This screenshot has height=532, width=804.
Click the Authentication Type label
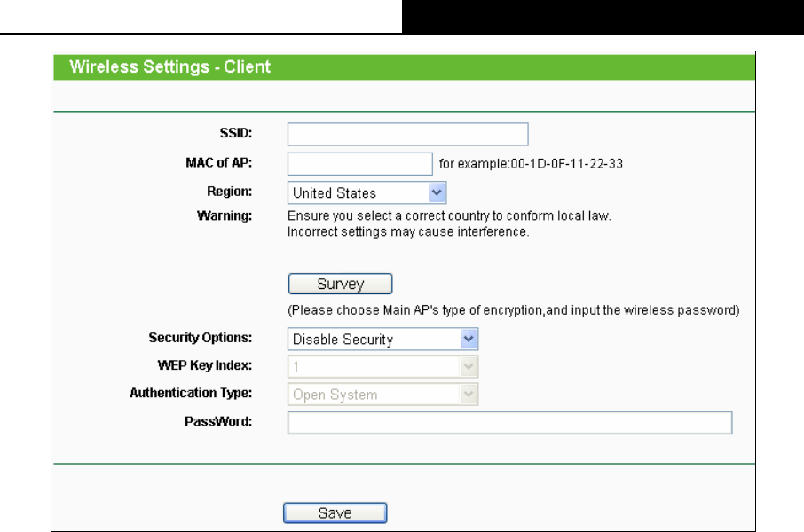pyautogui.click(x=191, y=393)
